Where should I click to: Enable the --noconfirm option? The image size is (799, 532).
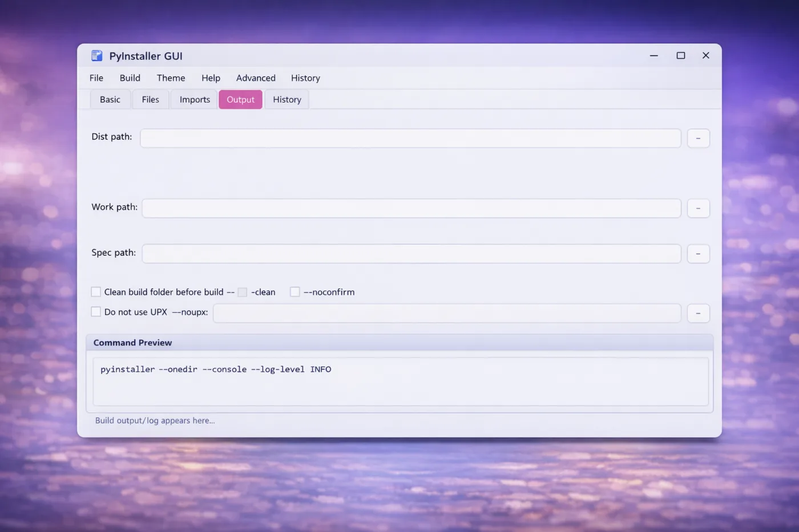294,291
